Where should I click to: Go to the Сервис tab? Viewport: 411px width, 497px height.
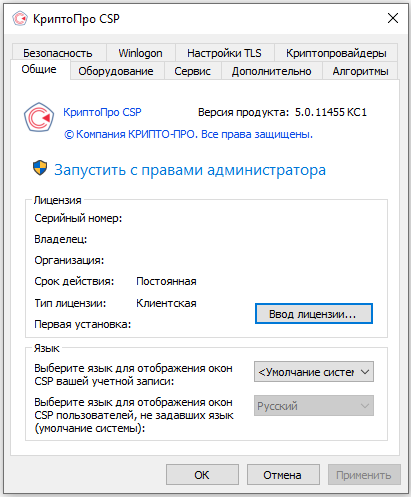[x=192, y=71]
